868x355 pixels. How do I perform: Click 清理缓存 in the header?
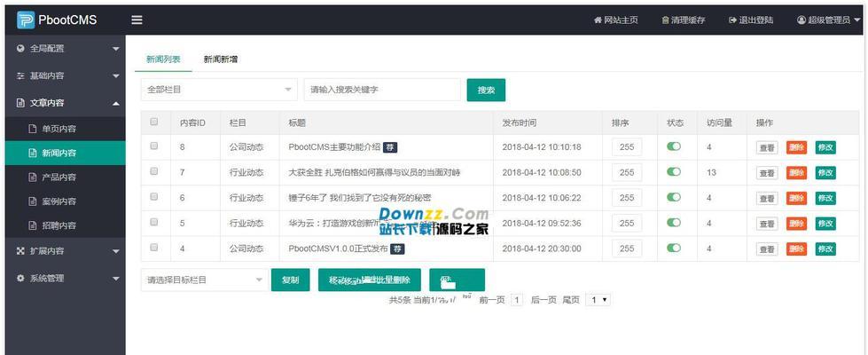pos(683,20)
